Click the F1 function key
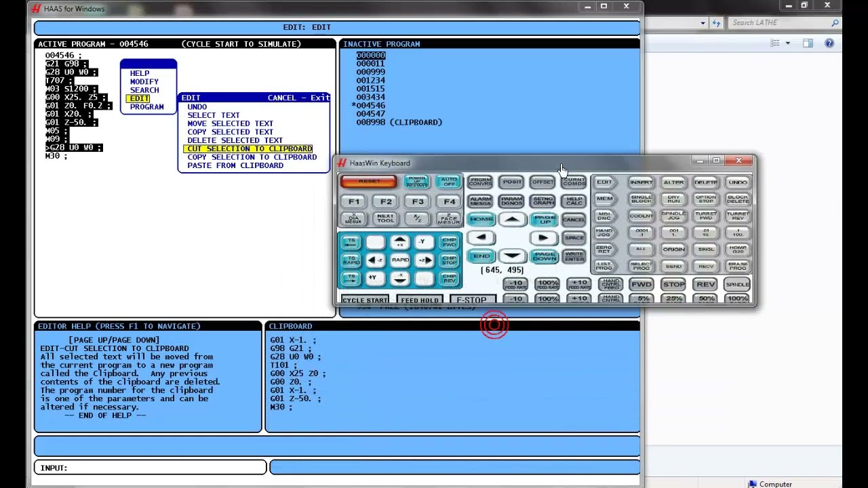This screenshot has width=868, height=488. pos(353,201)
